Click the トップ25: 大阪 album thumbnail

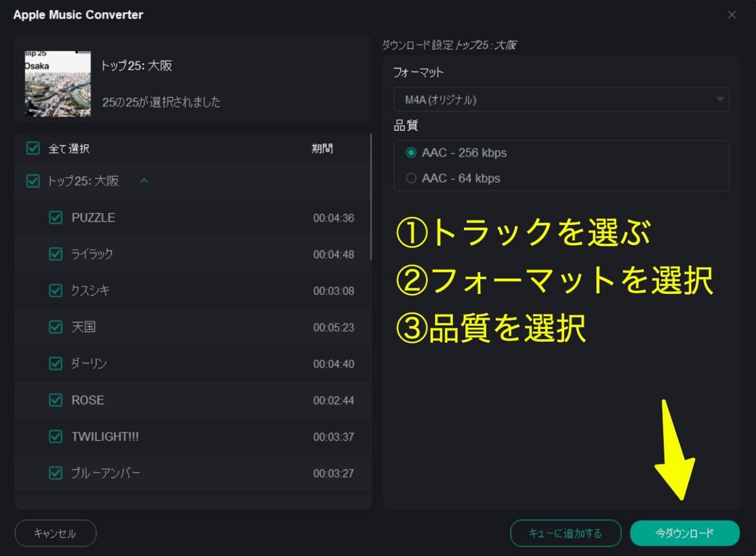click(58, 83)
